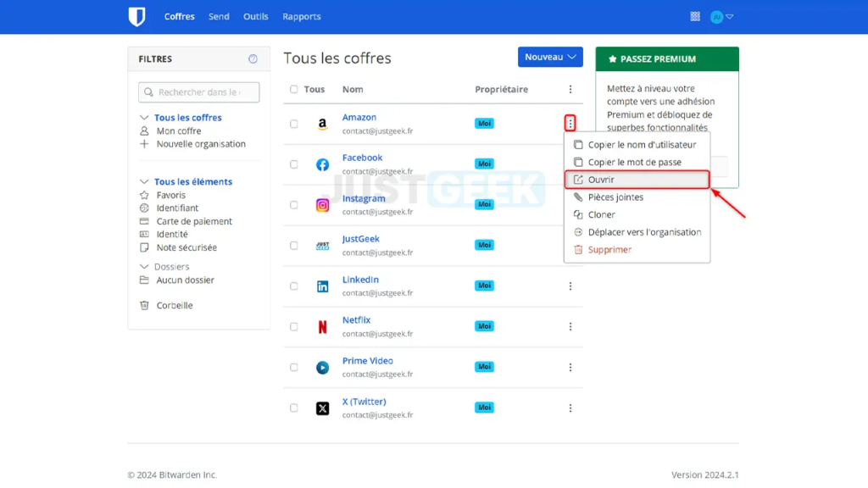Click the Bitwarden shield logo
868x488 pixels.
[136, 16]
